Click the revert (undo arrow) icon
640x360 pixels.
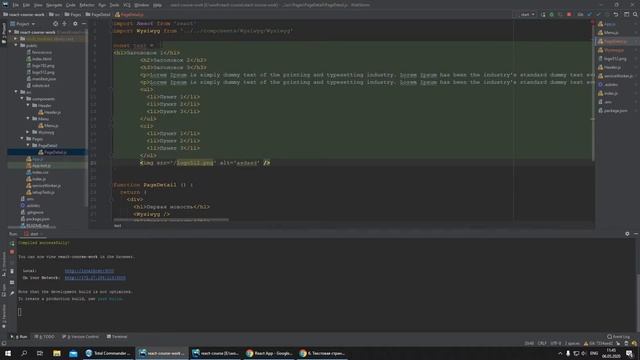[616, 14]
